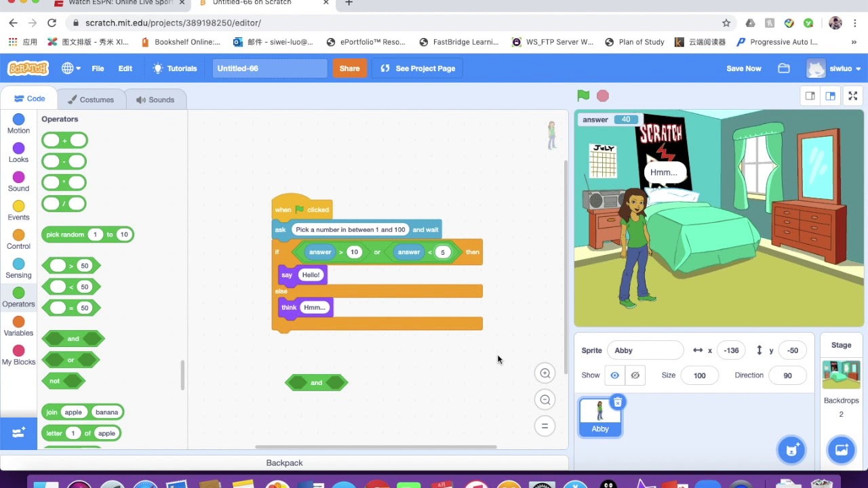Click the 'not' operator block in palette
868x488 pixels.
pos(64,381)
